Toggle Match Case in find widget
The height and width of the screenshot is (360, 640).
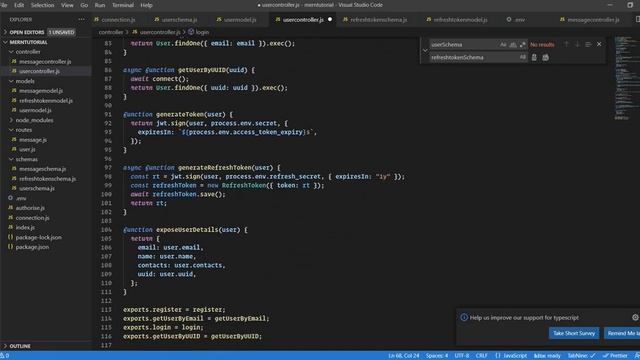pos(503,44)
